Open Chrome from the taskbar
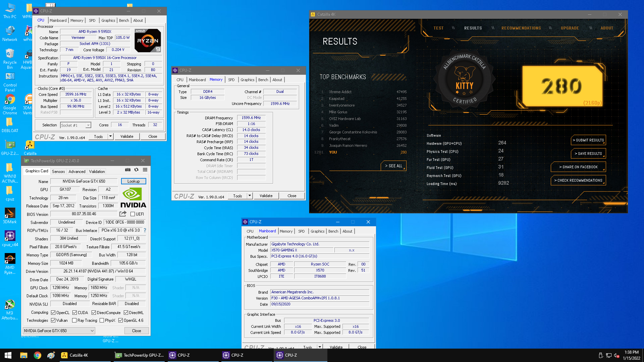Viewport: 644px width, 362px height. point(38,355)
